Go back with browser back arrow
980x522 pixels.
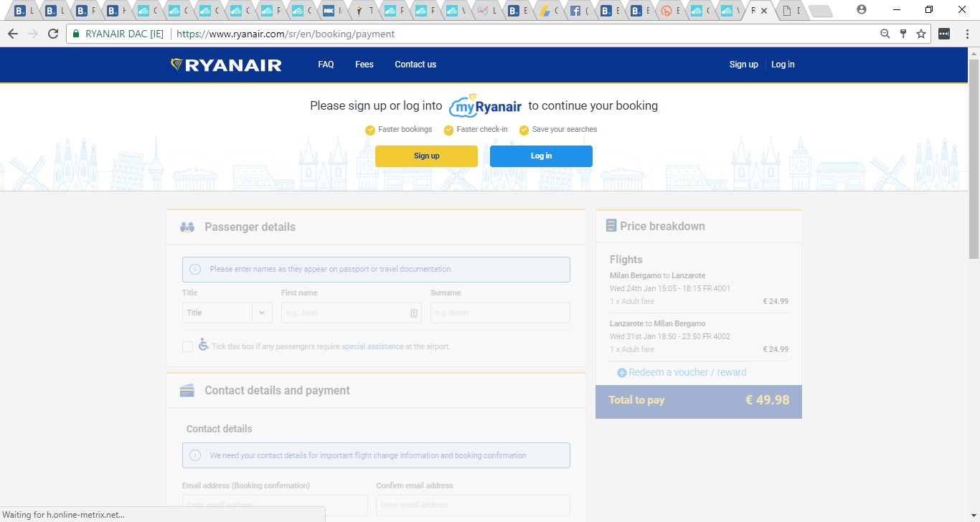[13, 34]
